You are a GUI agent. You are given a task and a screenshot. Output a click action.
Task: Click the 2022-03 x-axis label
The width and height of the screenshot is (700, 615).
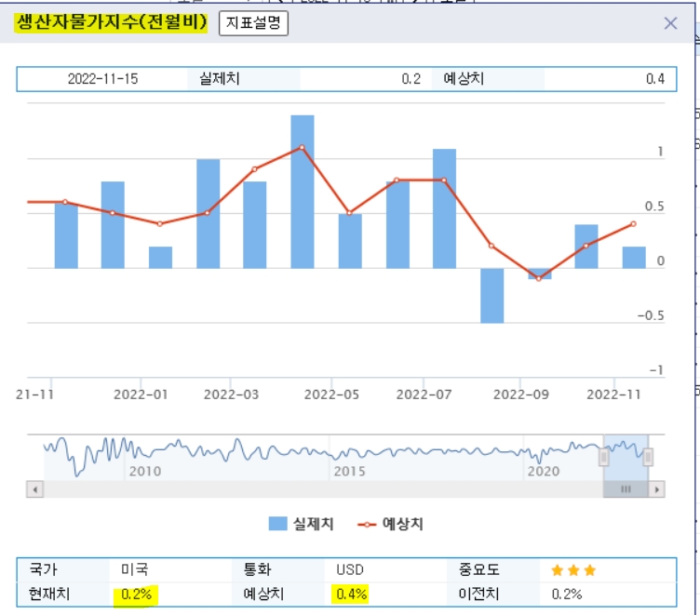[x=231, y=394]
